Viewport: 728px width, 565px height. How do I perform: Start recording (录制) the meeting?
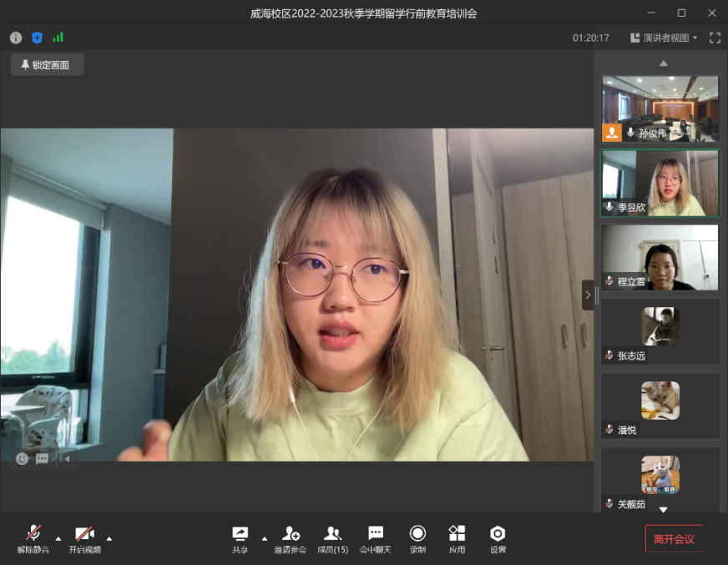click(x=417, y=538)
